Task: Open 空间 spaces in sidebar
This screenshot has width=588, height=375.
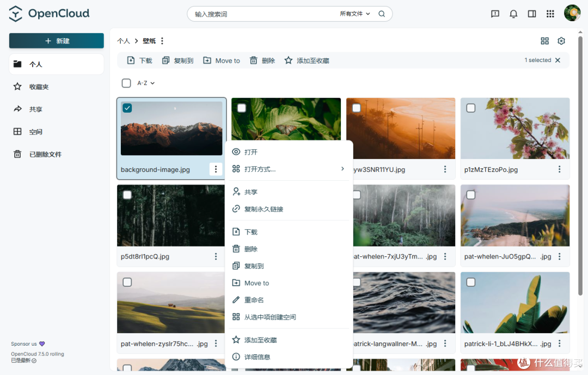Action: (x=56, y=132)
